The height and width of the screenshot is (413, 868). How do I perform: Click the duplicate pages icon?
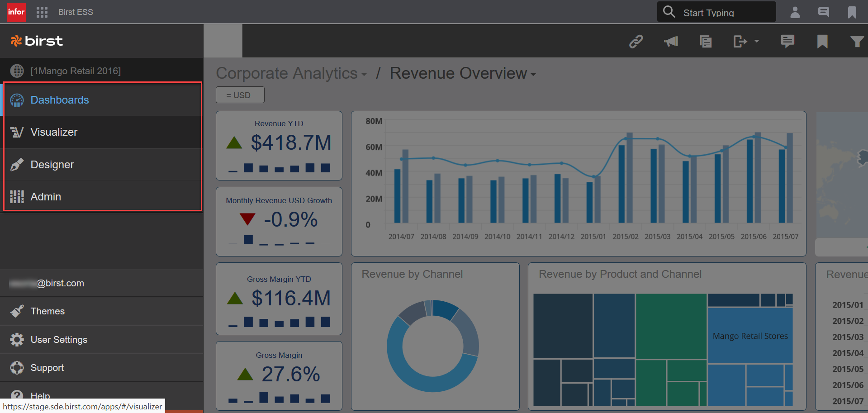[706, 42]
